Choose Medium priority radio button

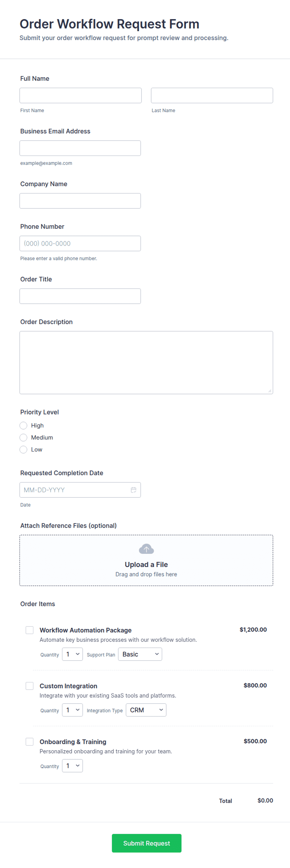(23, 437)
